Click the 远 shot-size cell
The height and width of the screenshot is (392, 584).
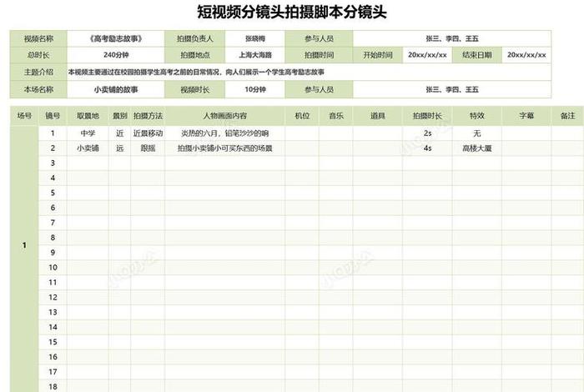click(x=119, y=148)
